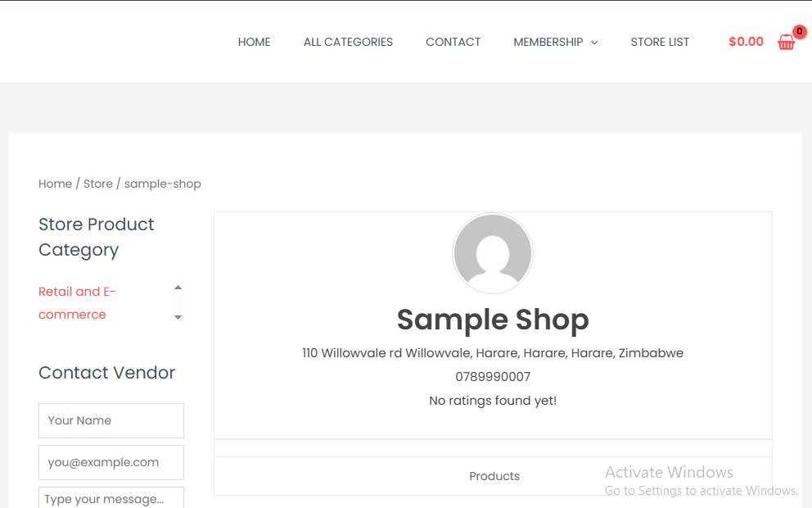Click the Sample Shop vendor avatar
The height and width of the screenshot is (508, 812).
tap(493, 253)
